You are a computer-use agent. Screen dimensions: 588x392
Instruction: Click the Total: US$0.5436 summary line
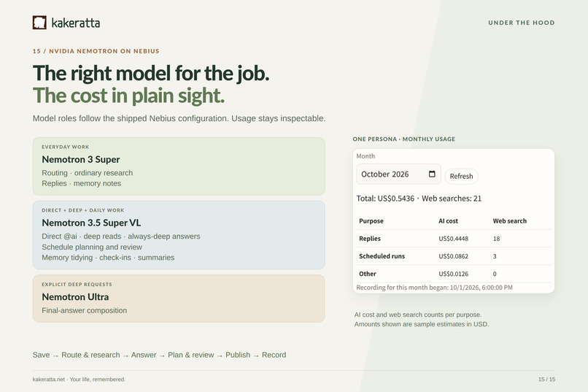click(419, 199)
